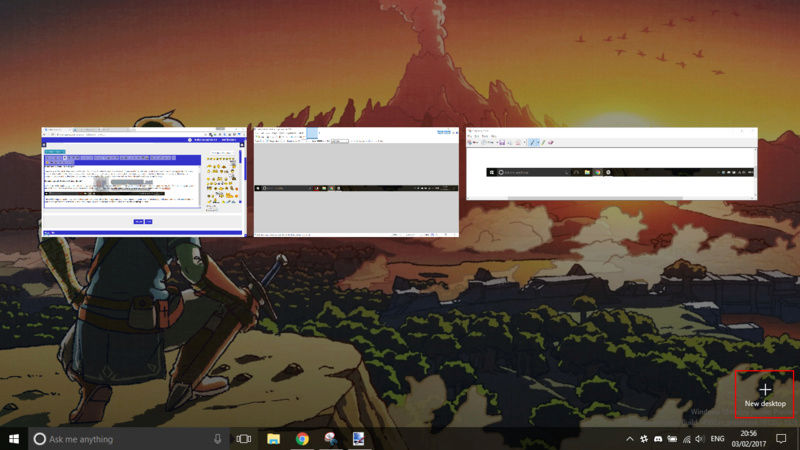
Task: Open the Wi-Fi network tray icon
Action: (687, 439)
